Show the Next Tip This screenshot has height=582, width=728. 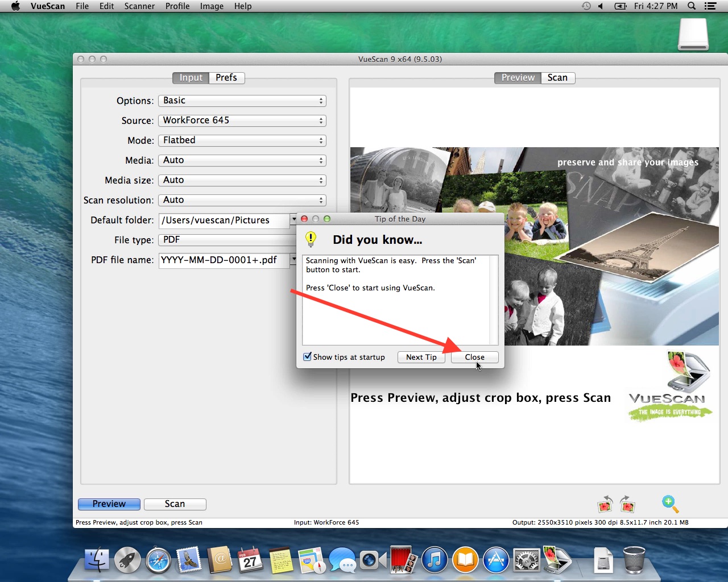coord(421,357)
